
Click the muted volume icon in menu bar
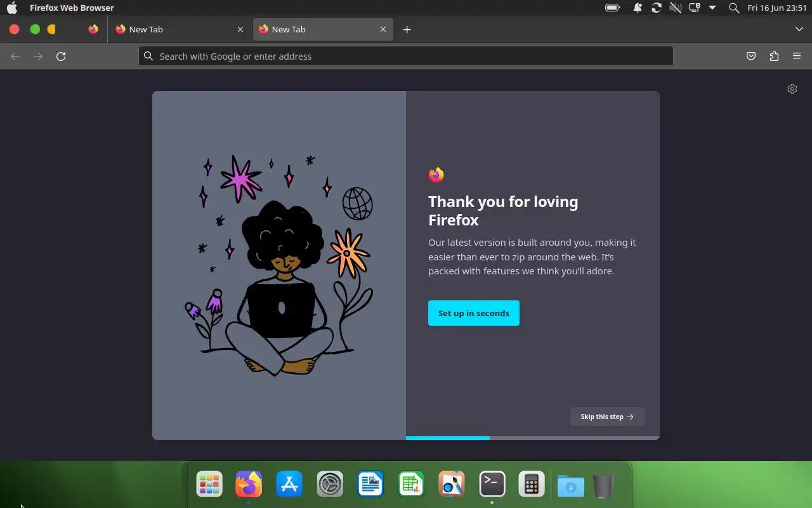[x=676, y=8]
